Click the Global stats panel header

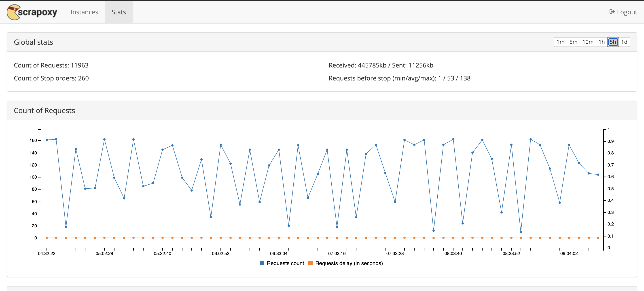click(34, 42)
